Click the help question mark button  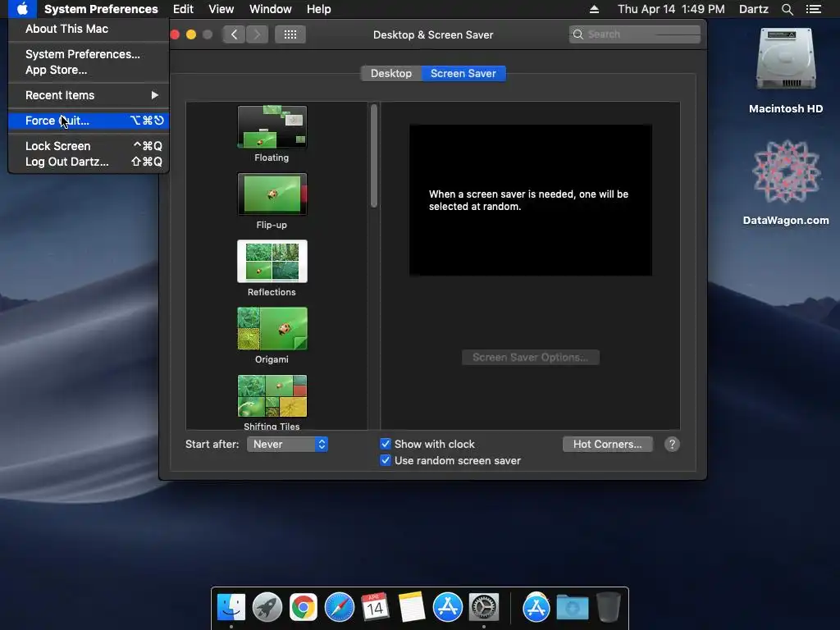(672, 444)
